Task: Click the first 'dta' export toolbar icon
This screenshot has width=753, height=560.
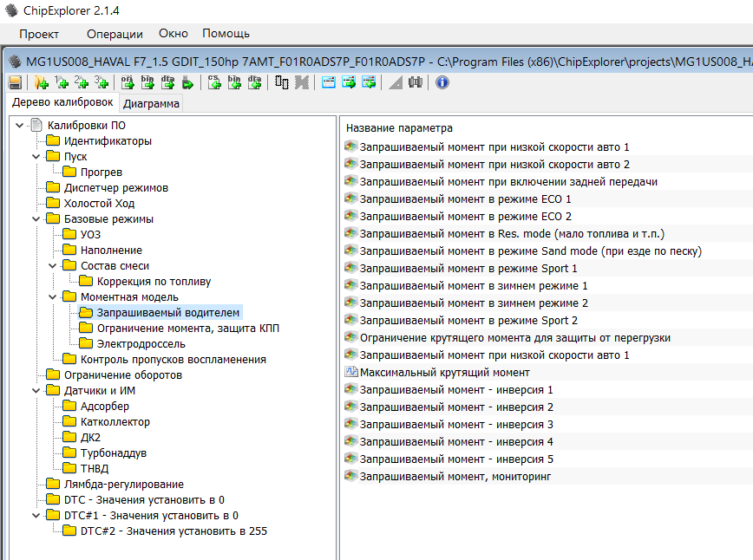Action: click(x=168, y=82)
